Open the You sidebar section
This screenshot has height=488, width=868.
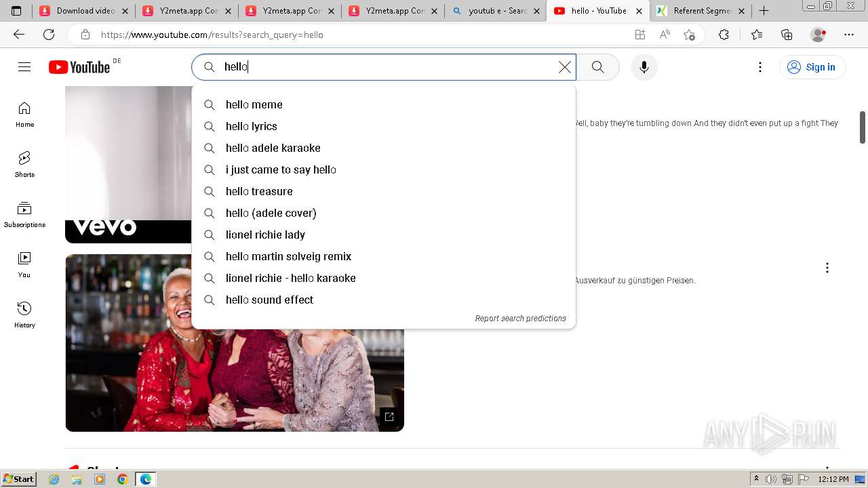pos(24,265)
